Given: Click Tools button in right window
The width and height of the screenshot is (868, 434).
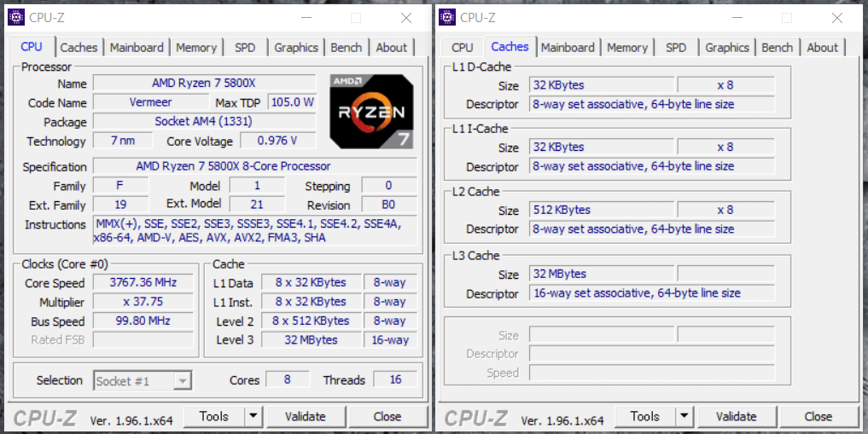Looking at the screenshot, I should [645, 416].
